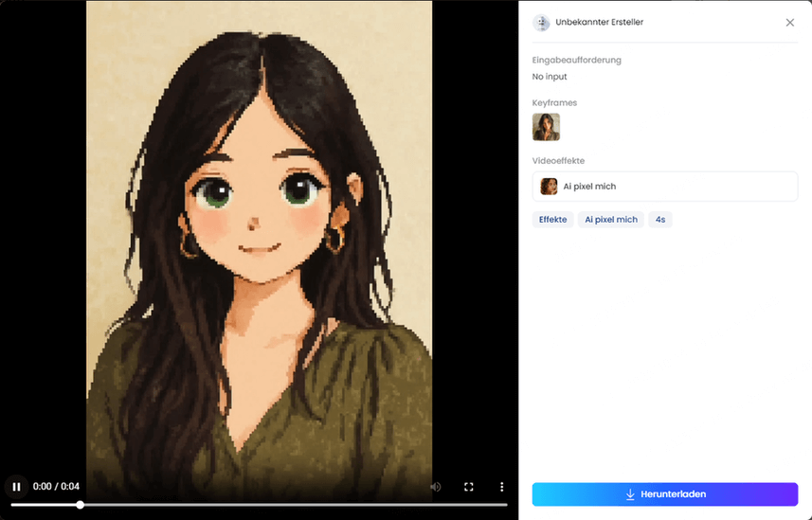Select the Effekte tag
This screenshot has height=520, width=812.
(x=552, y=220)
